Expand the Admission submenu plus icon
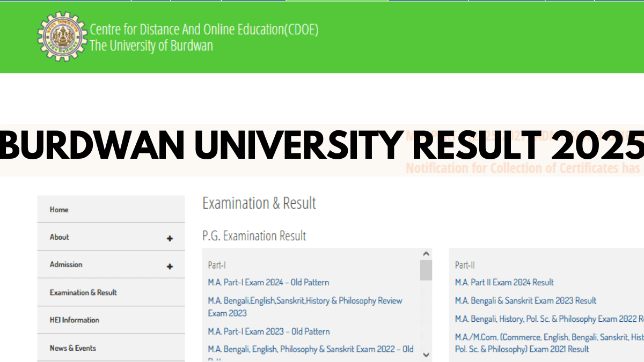Viewport: 644px width, 362px height. point(170,267)
